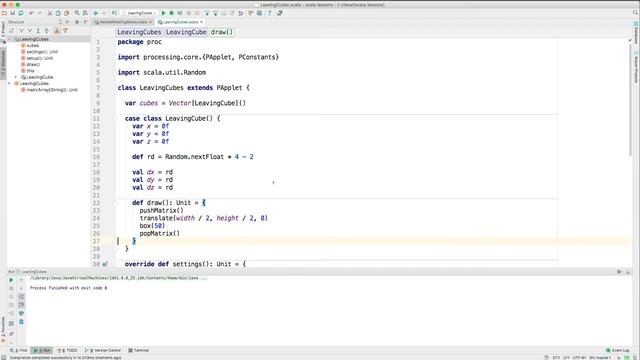Click the Revert rollback arrow icon

[241, 13]
